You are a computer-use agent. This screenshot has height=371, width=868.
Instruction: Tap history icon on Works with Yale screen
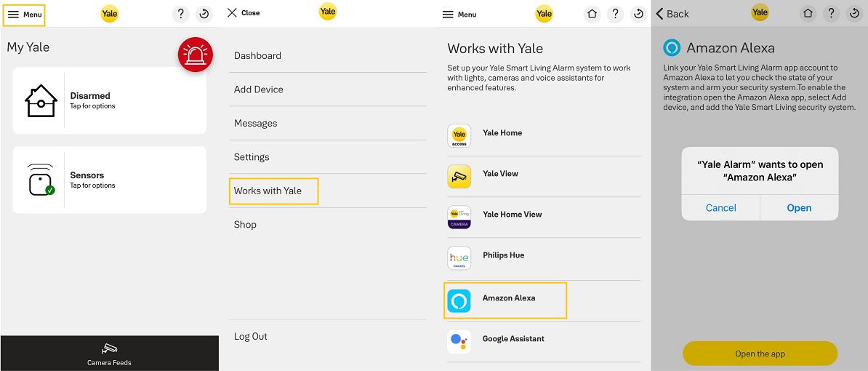[x=639, y=14]
